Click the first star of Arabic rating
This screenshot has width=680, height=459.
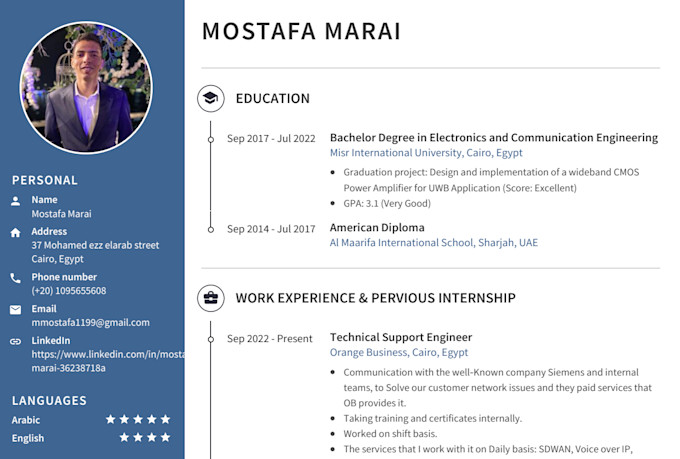pos(111,419)
